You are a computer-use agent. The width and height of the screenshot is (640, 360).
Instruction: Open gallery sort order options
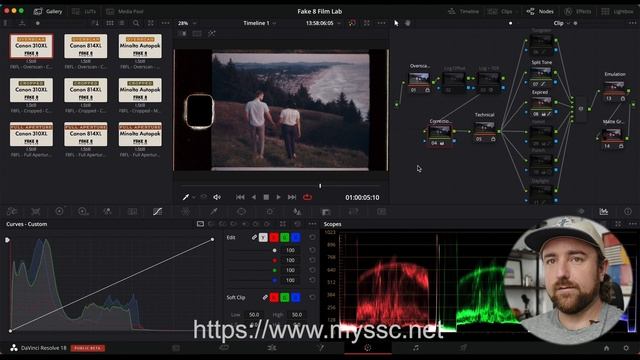(x=95, y=23)
